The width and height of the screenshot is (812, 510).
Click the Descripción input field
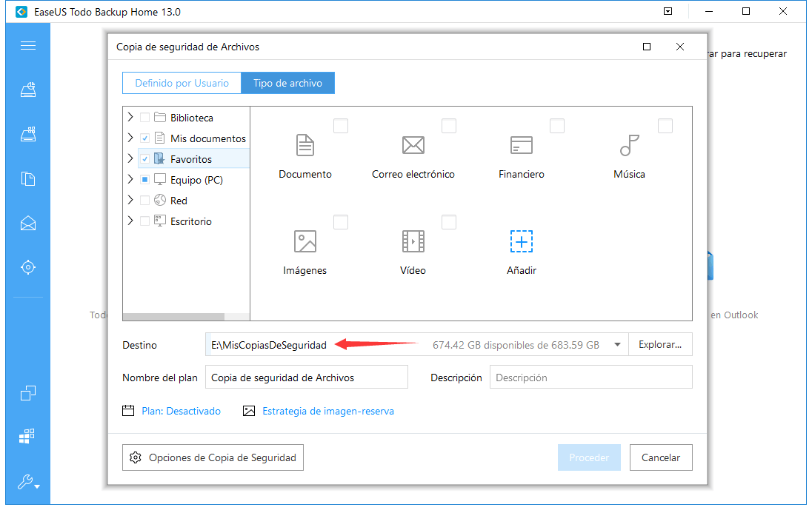[591, 378]
